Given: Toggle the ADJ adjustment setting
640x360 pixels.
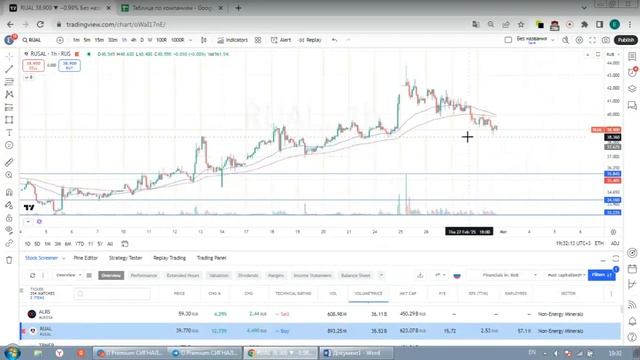Looking at the screenshot, I should pyautogui.click(x=615, y=243).
